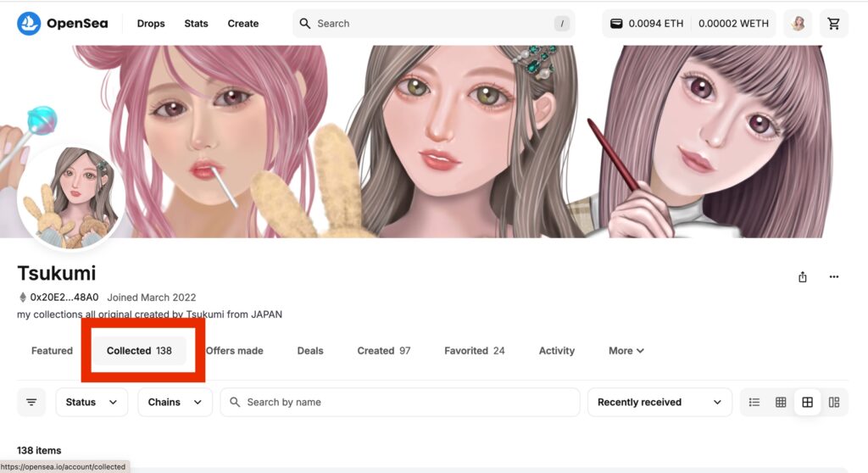Open the profile banner image
The width and height of the screenshot is (868, 473).
click(x=434, y=142)
